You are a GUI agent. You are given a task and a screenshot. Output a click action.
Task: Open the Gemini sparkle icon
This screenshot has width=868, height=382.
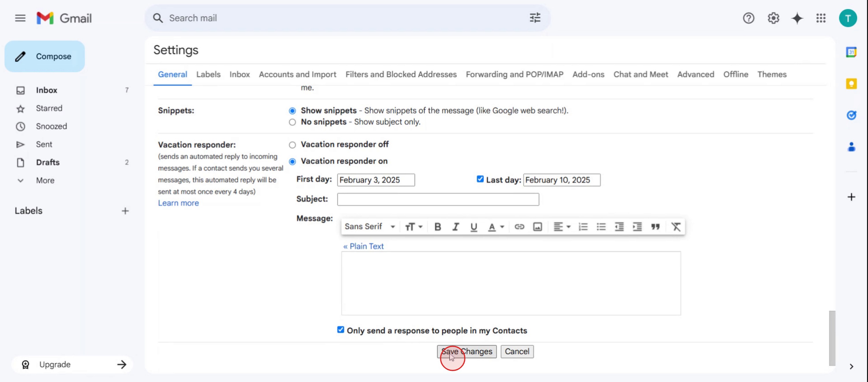tap(797, 18)
